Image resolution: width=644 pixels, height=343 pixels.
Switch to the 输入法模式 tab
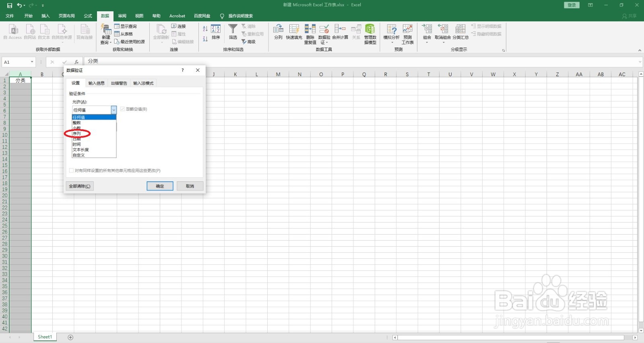[143, 83]
